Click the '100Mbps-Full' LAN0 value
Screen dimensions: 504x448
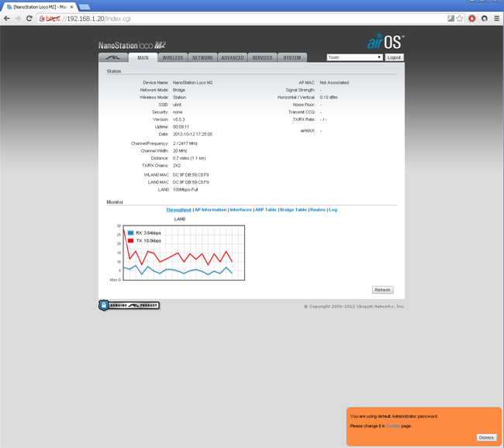(185, 190)
